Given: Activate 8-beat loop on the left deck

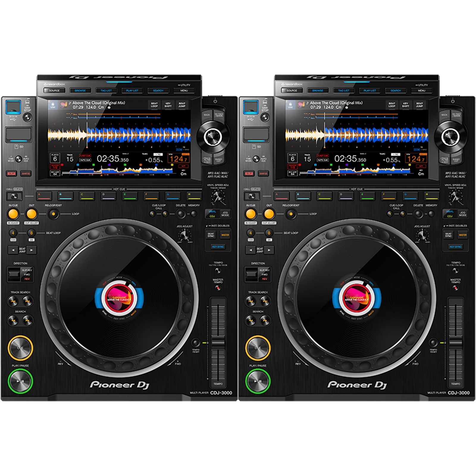Looking at the screenshot, I should pyautogui.click(x=31, y=233).
